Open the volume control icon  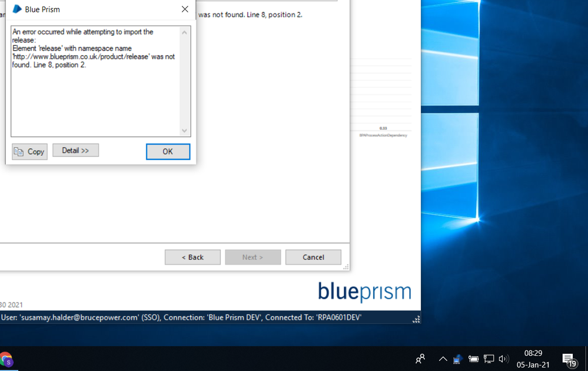click(504, 359)
